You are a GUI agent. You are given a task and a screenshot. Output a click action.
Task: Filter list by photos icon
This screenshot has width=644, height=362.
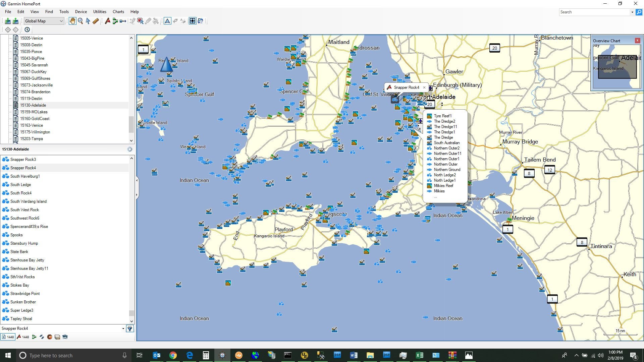click(x=65, y=337)
